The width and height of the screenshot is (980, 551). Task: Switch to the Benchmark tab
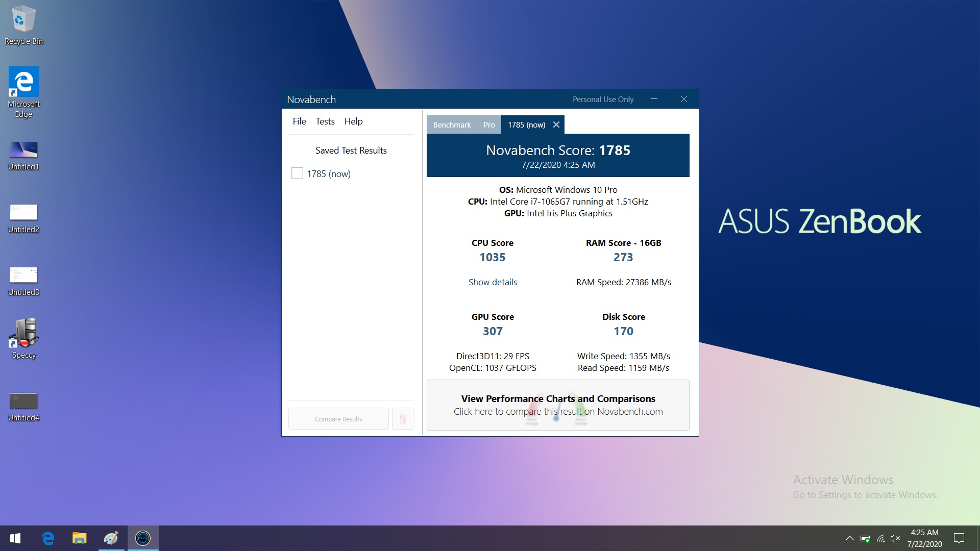point(452,125)
